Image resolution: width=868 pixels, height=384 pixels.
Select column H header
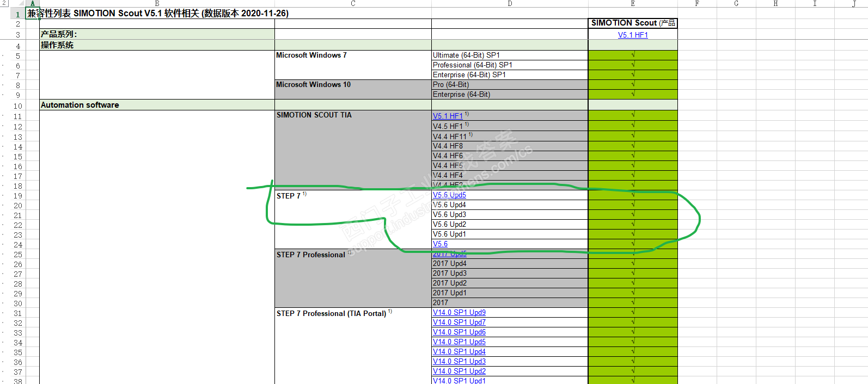click(775, 3)
